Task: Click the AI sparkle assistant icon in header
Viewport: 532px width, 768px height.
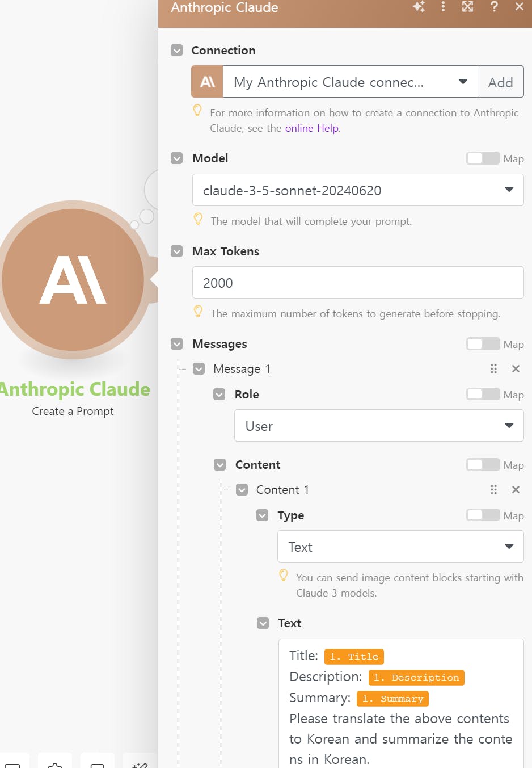Action: (419, 7)
